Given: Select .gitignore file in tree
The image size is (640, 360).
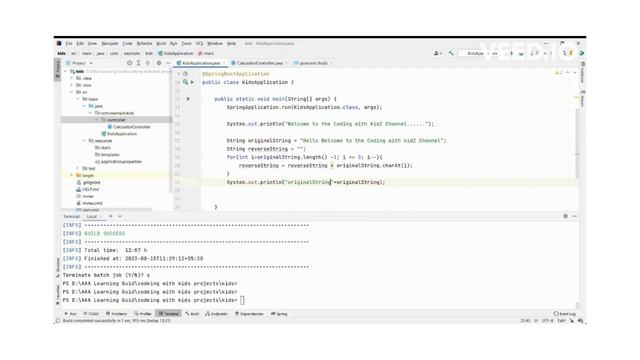Looking at the screenshot, I should click(x=88, y=182).
